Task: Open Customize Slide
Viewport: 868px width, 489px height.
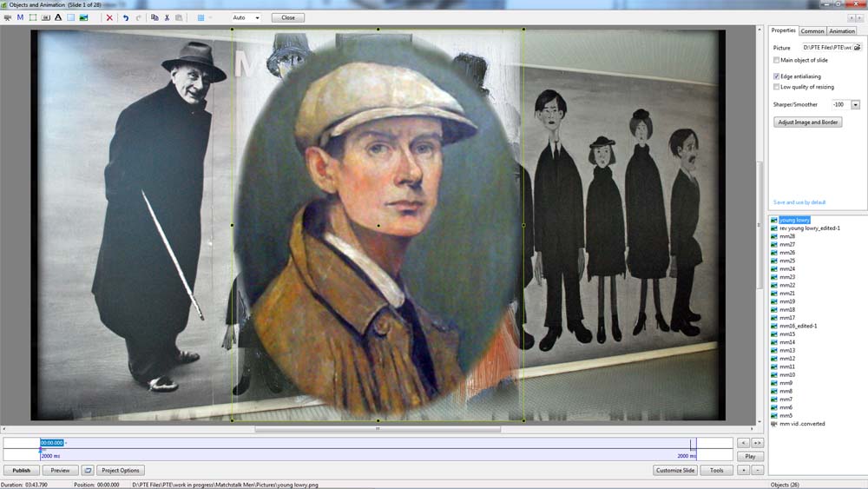Action: 674,470
